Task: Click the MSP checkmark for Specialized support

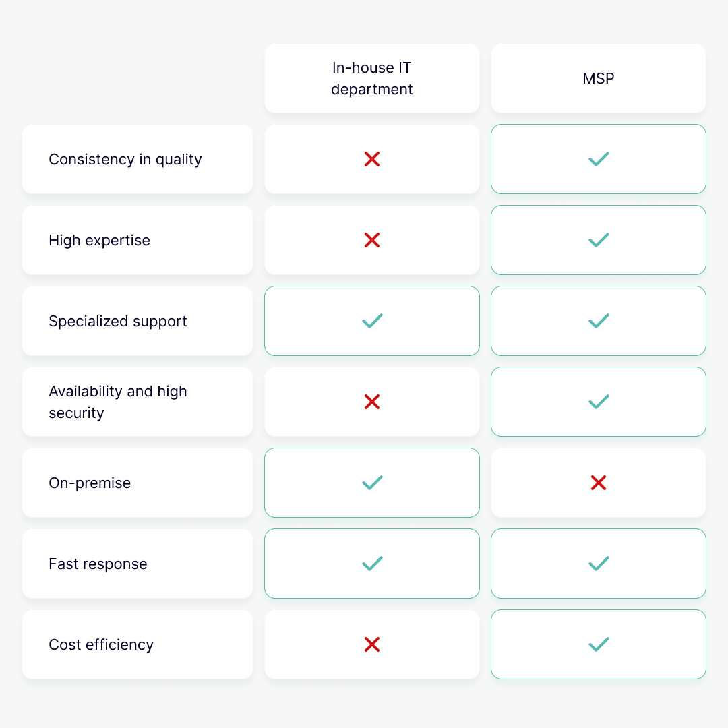Action: click(599, 321)
